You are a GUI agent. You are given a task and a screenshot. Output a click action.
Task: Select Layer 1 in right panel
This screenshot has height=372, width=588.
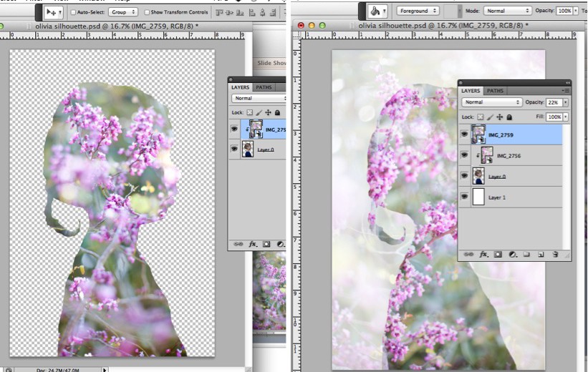(x=517, y=197)
